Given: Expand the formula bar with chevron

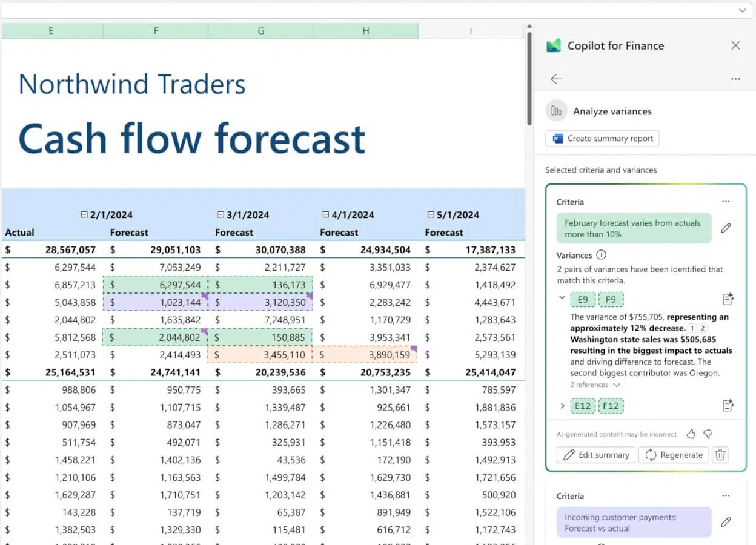Looking at the screenshot, I should point(742,10).
